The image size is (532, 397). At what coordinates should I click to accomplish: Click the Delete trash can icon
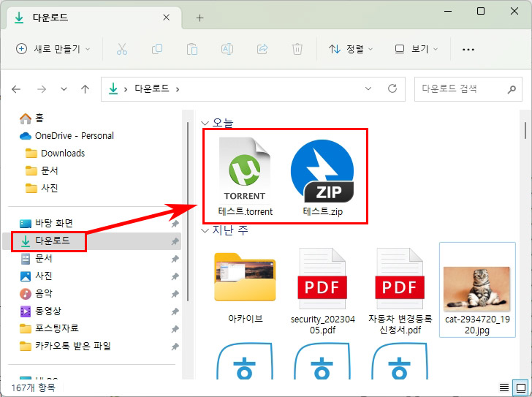point(297,49)
